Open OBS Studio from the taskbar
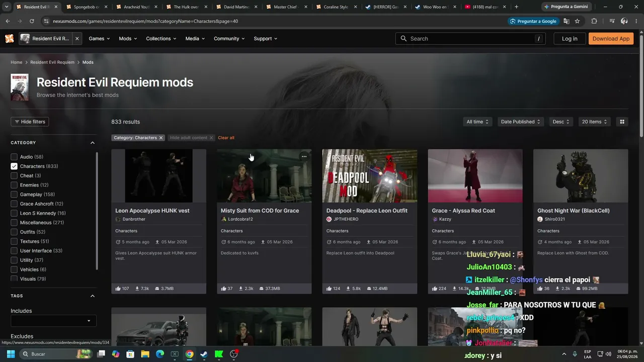 pos(233,354)
